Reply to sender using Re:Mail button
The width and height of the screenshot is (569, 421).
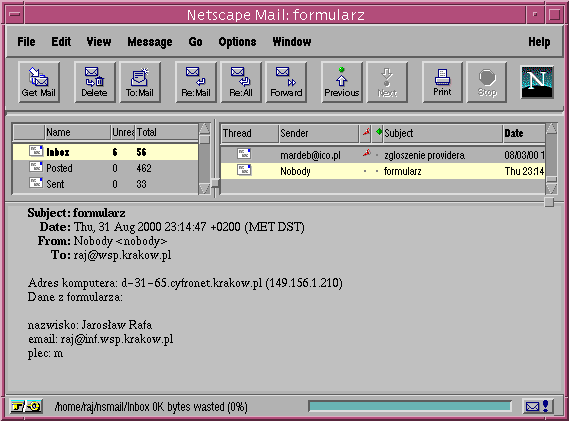point(196,82)
